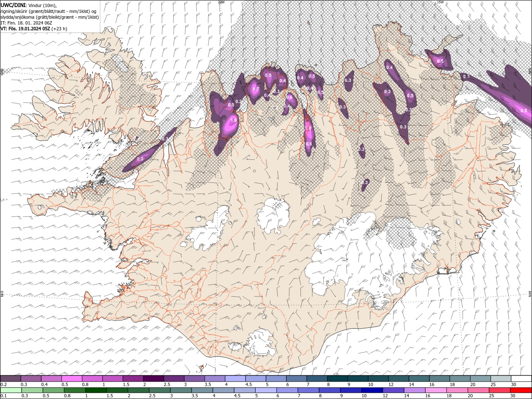Click the bright red swatch labeled 30 in lower legend

click(521, 390)
